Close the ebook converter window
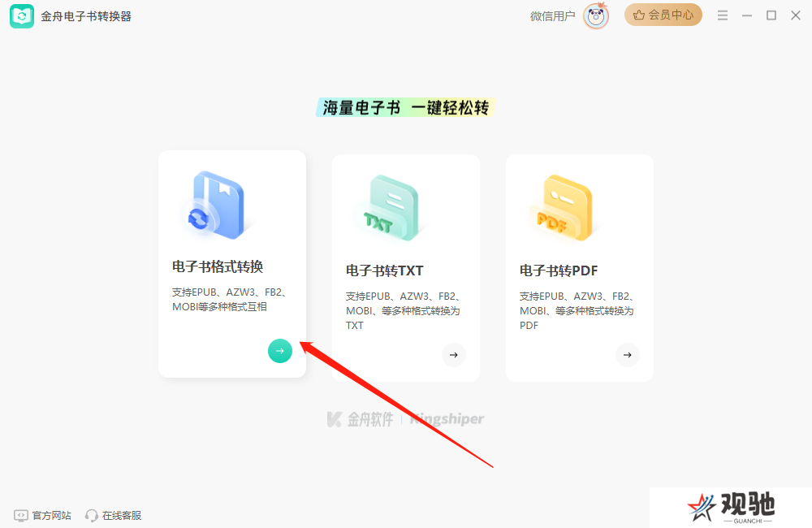This screenshot has height=528, width=812. (796, 15)
